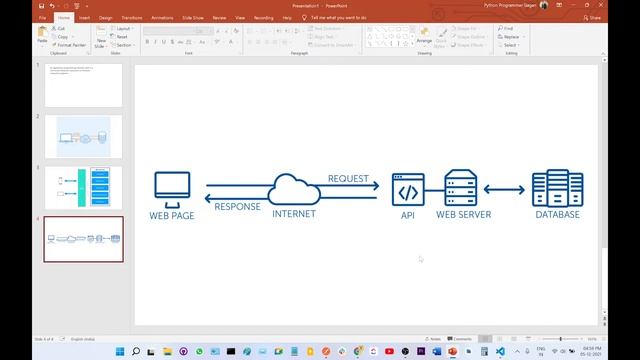Open the Customize Quick Access Toolbar arrow
Image resolution: width=640 pixels, height=360 pixels.
tap(87, 6)
